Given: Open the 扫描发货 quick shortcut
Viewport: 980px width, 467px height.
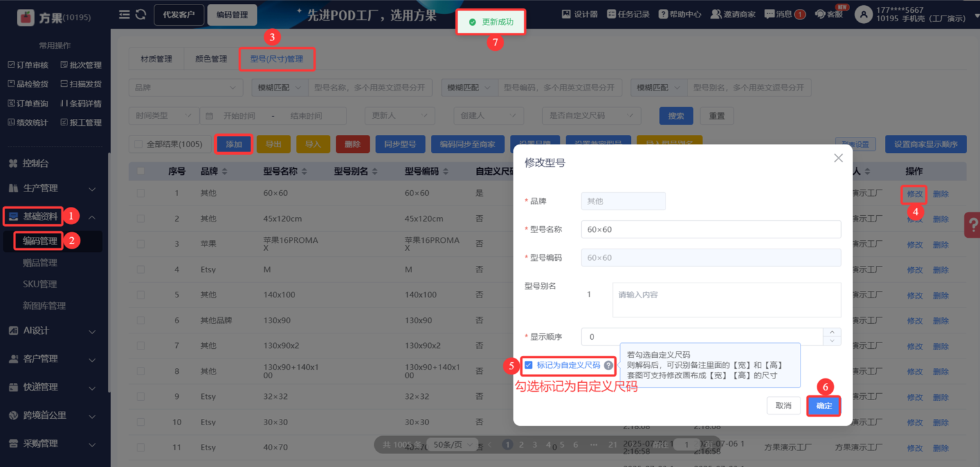Looking at the screenshot, I should (81, 84).
